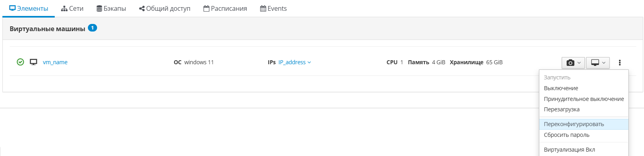
Task: Choose Принудительное выключение menu entry
Action: pyautogui.click(x=584, y=99)
